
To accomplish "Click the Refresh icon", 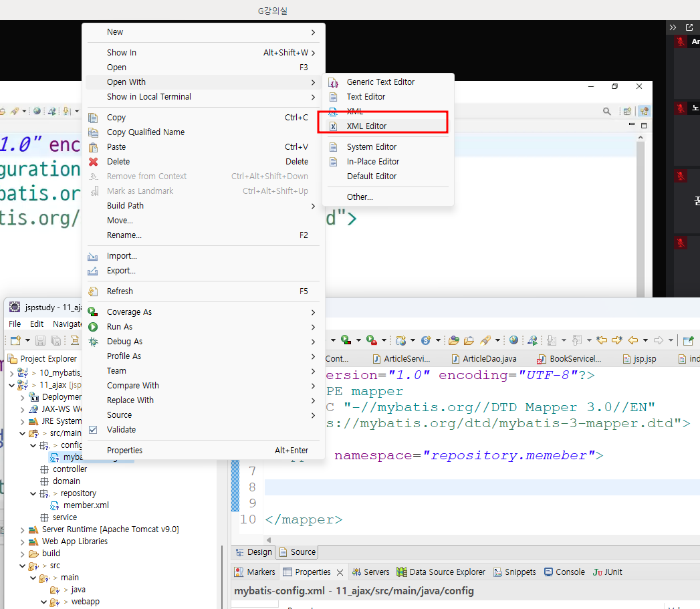I will [93, 291].
